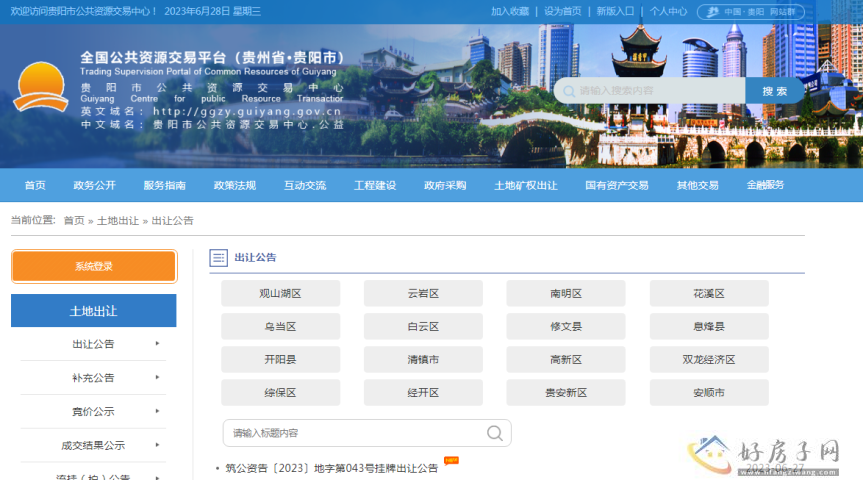Filter by 贵安新区
Screen dimensions: 863x480
[566, 392]
